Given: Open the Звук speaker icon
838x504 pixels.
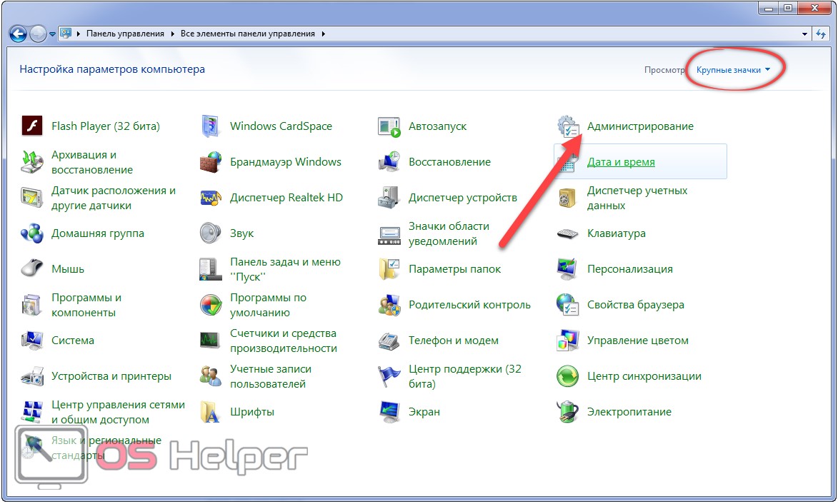Looking at the screenshot, I should [x=211, y=233].
